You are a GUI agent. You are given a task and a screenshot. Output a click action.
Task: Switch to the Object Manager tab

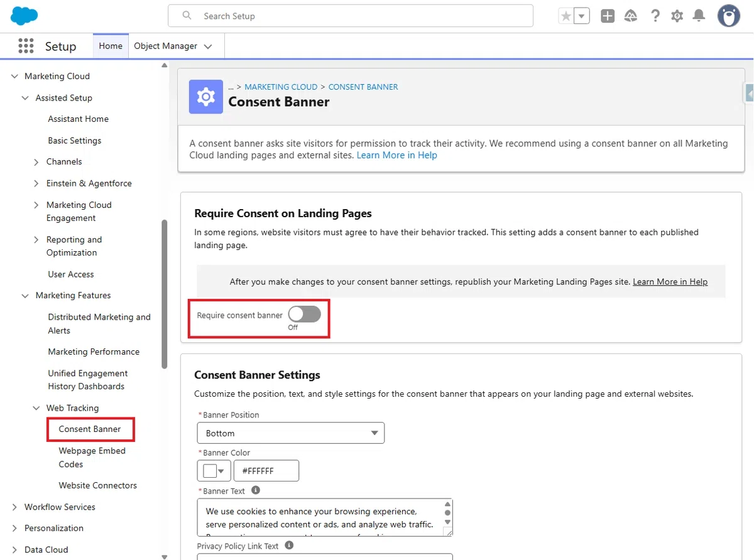(165, 46)
